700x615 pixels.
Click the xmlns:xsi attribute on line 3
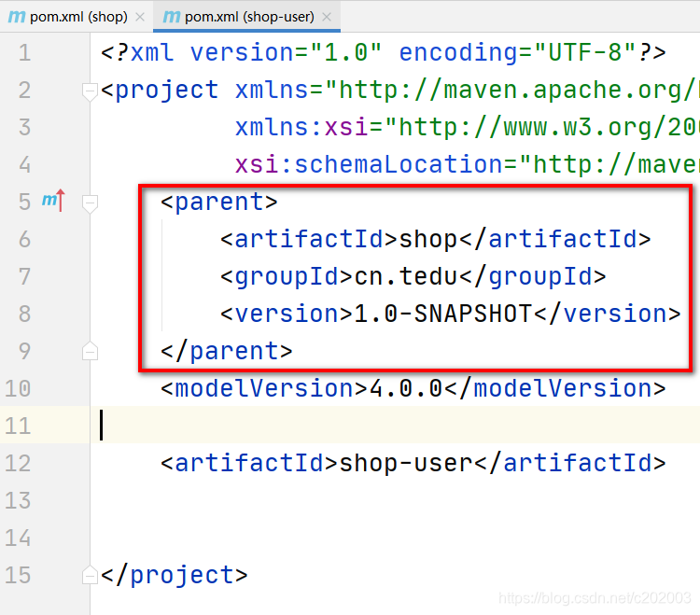click(x=467, y=127)
